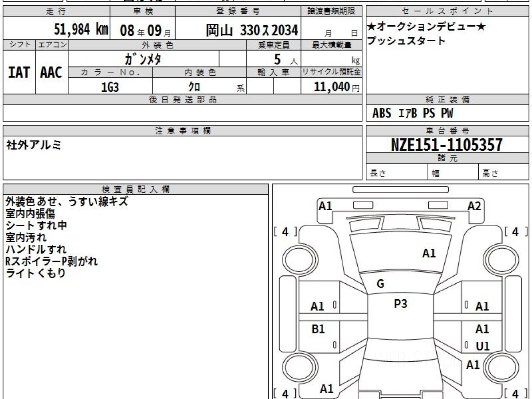
Task: Click the リサイクル預託金 header
Action: tap(332, 73)
